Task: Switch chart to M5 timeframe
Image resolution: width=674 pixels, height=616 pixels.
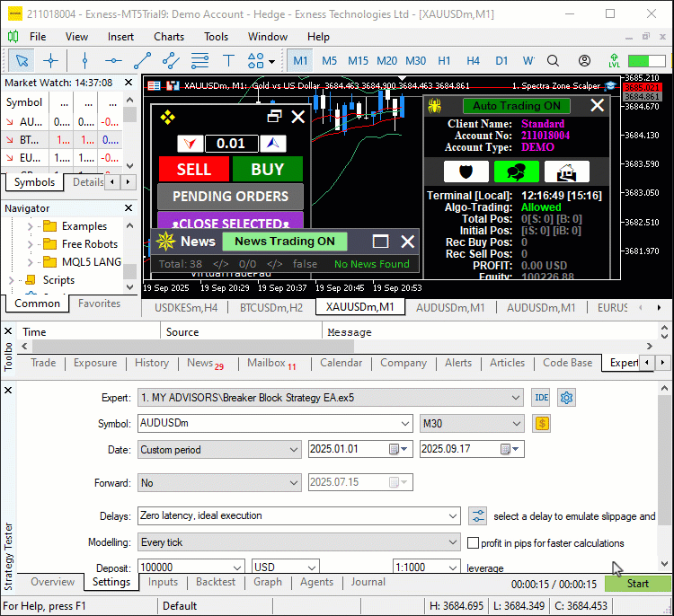Action: [x=329, y=61]
